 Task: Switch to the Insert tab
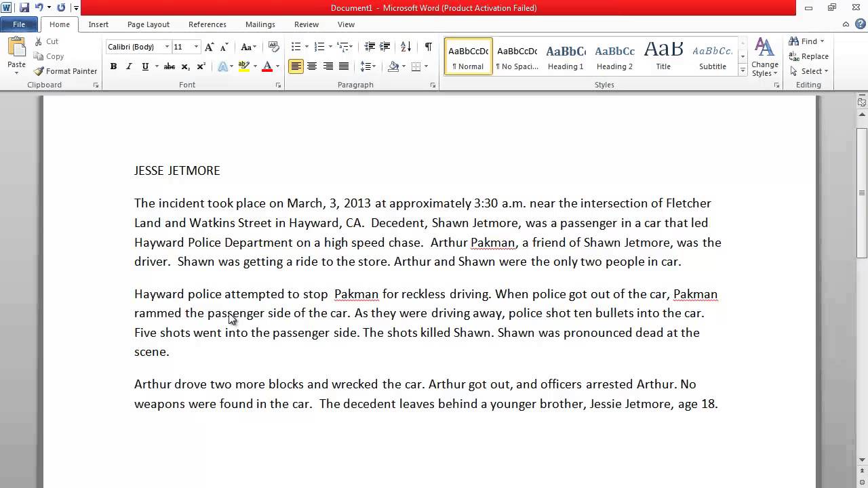click(98, 24)
